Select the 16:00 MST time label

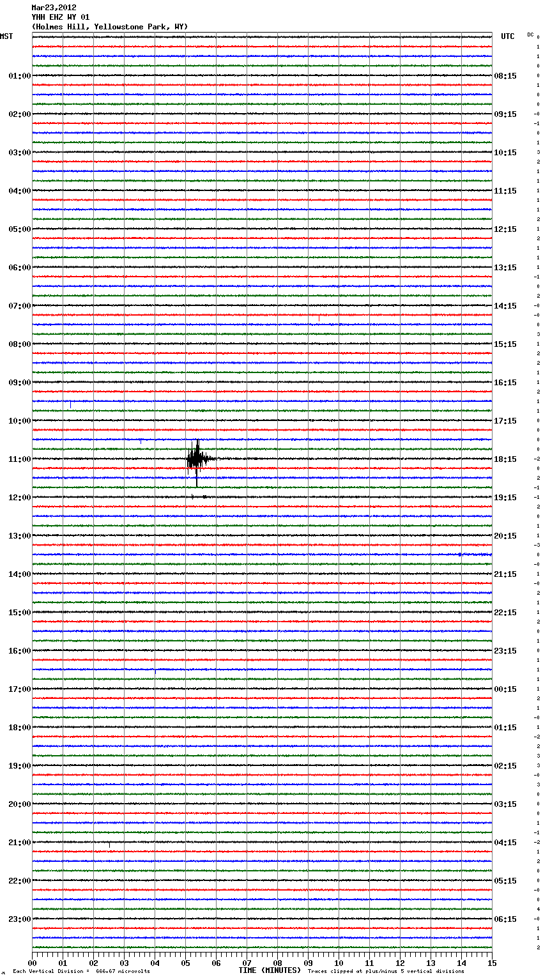[x=20, y=651]
